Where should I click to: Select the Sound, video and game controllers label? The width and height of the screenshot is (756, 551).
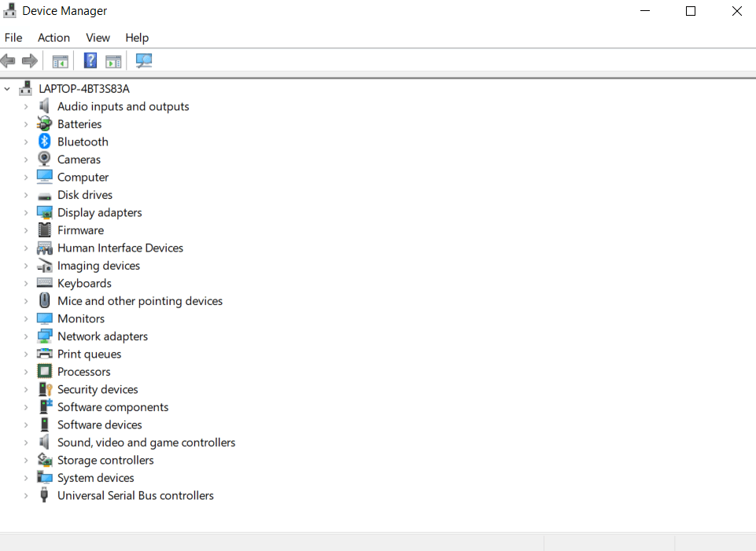point(146,443)
